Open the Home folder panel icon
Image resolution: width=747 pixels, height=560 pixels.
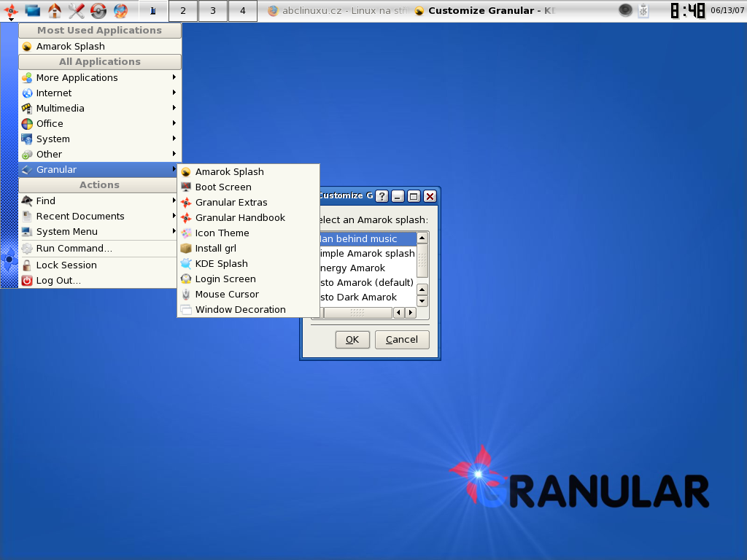point(55,11)
